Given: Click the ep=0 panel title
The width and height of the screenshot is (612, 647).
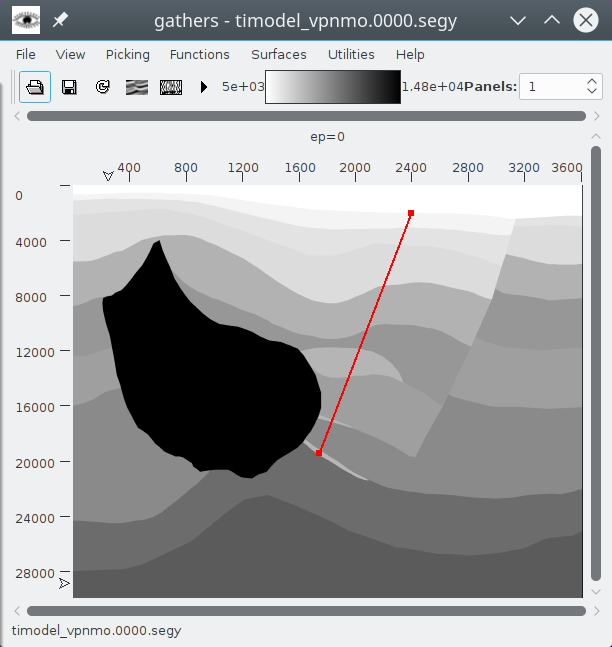Looking at the screenshot, I should pyautogui.click(x=328, y=137).
